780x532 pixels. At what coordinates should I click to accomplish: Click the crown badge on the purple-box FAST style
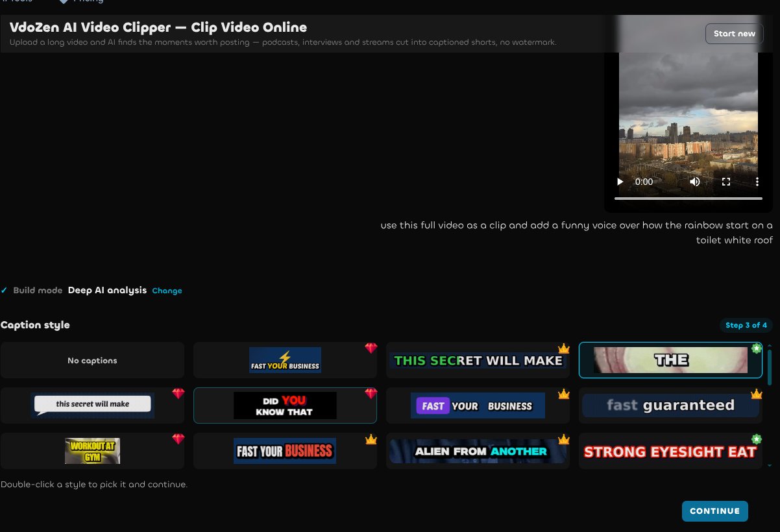click(563, 394)
